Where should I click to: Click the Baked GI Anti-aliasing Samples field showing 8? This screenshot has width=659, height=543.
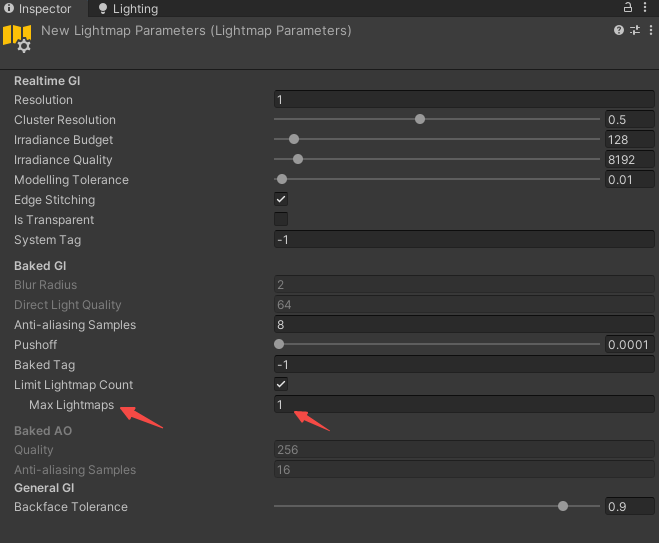(x=464, y=324)
